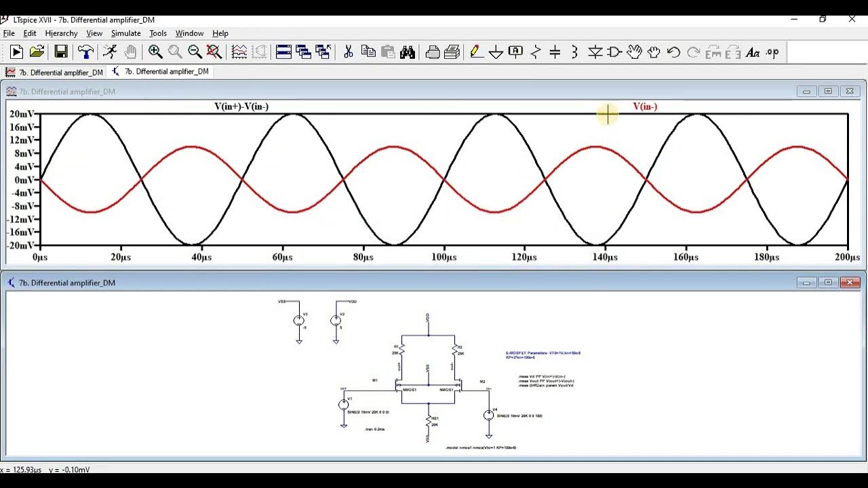Open the Help menu
868x488 pixels.
[x=220, y=33]
